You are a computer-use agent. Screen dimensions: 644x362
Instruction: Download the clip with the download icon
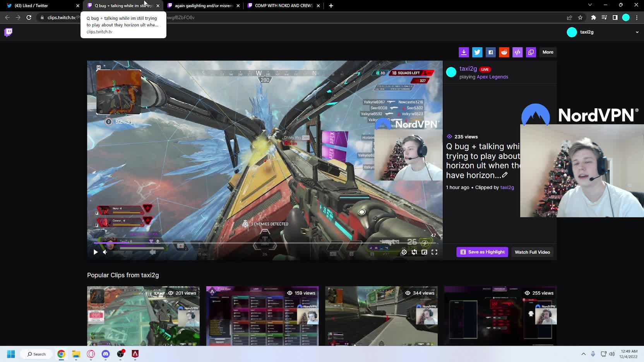point(464,52)
